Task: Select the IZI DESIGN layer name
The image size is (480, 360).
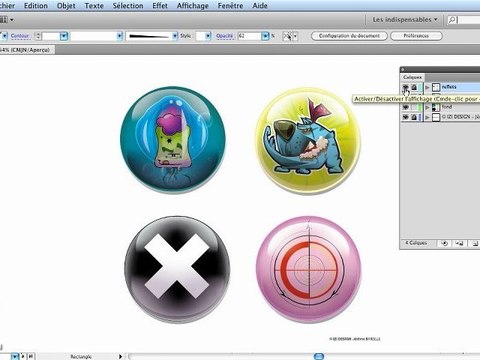Action: click(x=461, y=117)
